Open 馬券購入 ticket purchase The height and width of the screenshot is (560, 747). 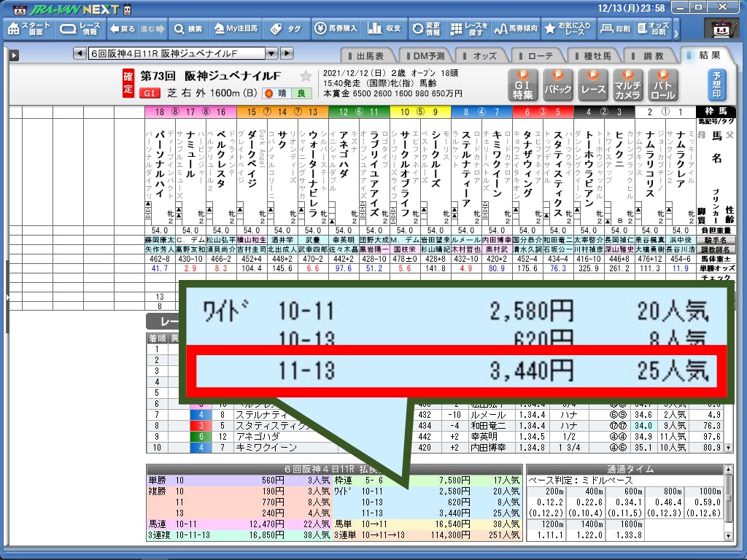coord(336,29)
